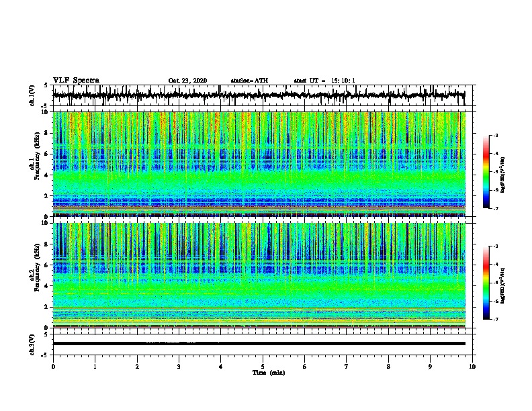The height and width of the screenshot is (411, 532).
Task: Click the "station=ATH" header label
Action: click(x=249, y=81)
